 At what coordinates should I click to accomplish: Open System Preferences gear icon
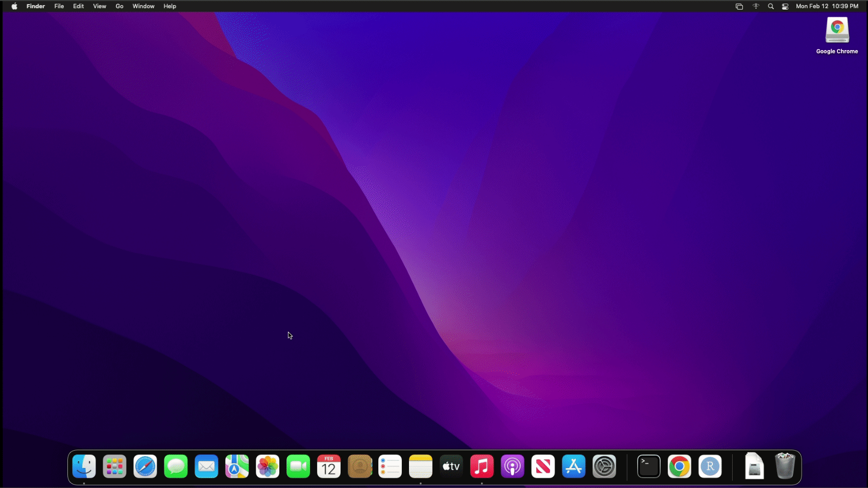coord(604,466)
